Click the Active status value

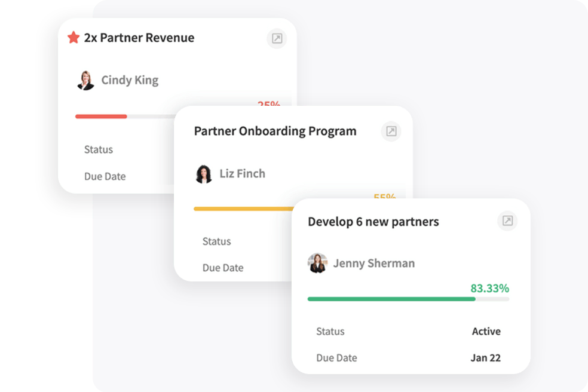point(486,332)
